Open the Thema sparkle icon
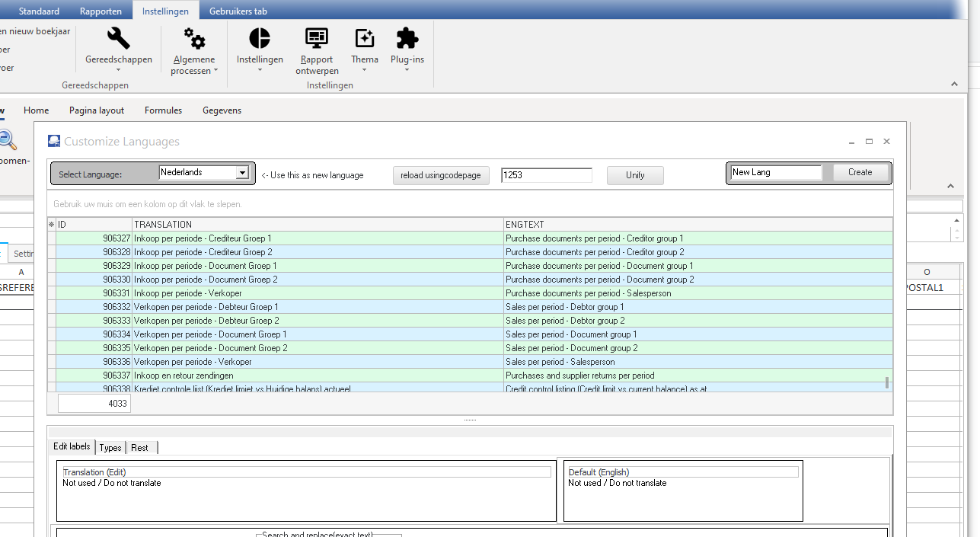This screenshot has width=980, height=537. click(365, 37)
